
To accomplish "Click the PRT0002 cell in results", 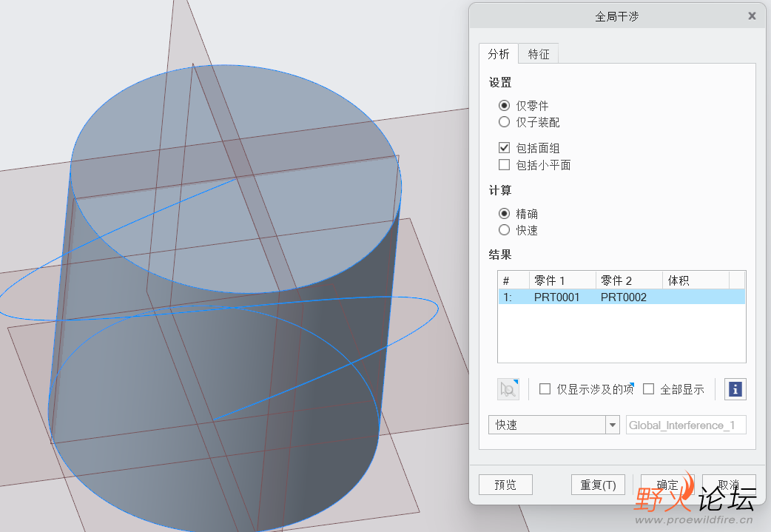I will click(624, 297).
